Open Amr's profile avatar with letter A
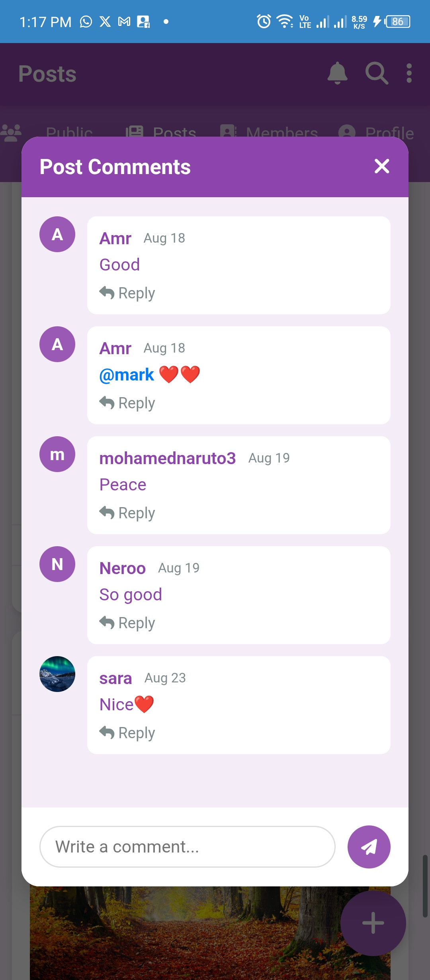 coord(57,235)
